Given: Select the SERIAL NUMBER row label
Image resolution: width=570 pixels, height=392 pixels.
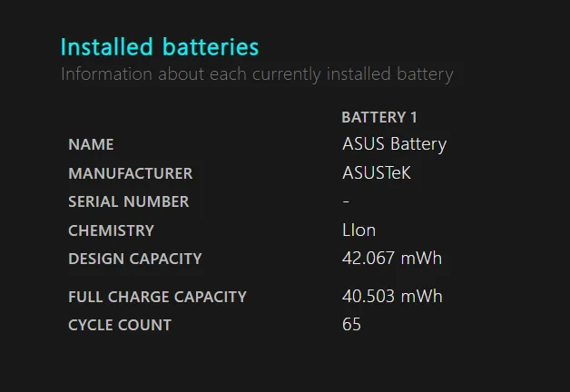Looking at the screenshot, I should click(128, 201).
